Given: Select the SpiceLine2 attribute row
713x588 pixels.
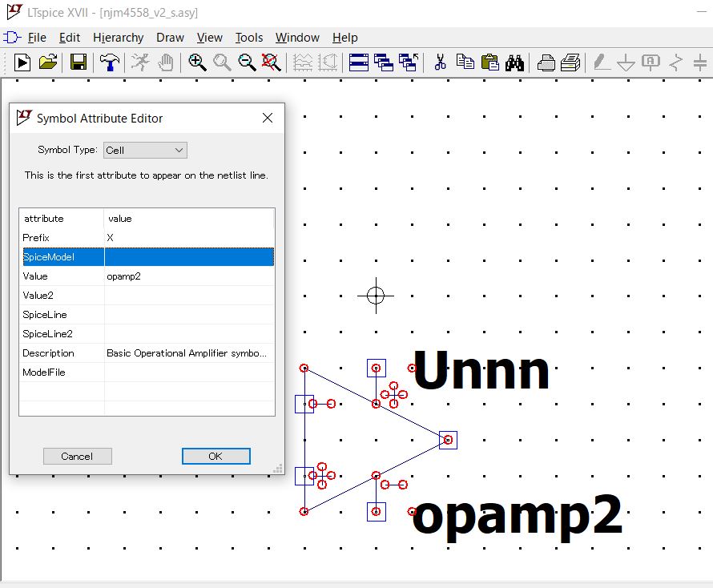Looking at the screenshot, I should (147, 334).
